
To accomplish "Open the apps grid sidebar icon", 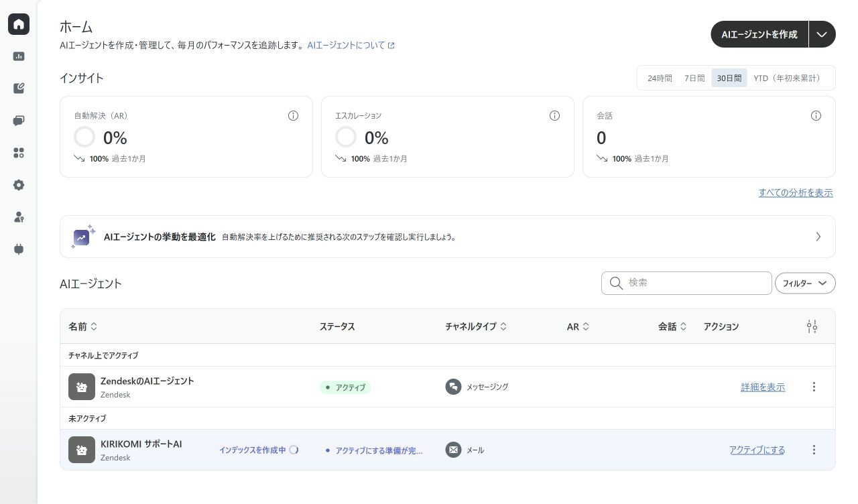I will pyautogui.click(x=19, y=153).
